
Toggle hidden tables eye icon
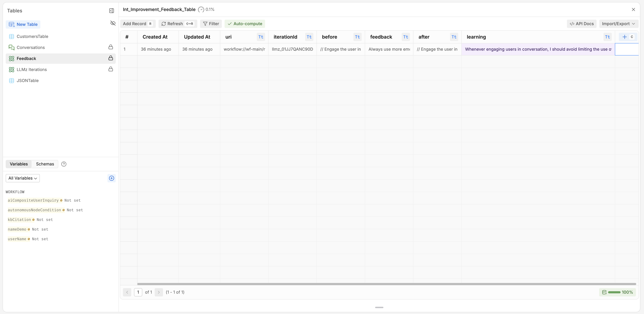click(113, 23)
